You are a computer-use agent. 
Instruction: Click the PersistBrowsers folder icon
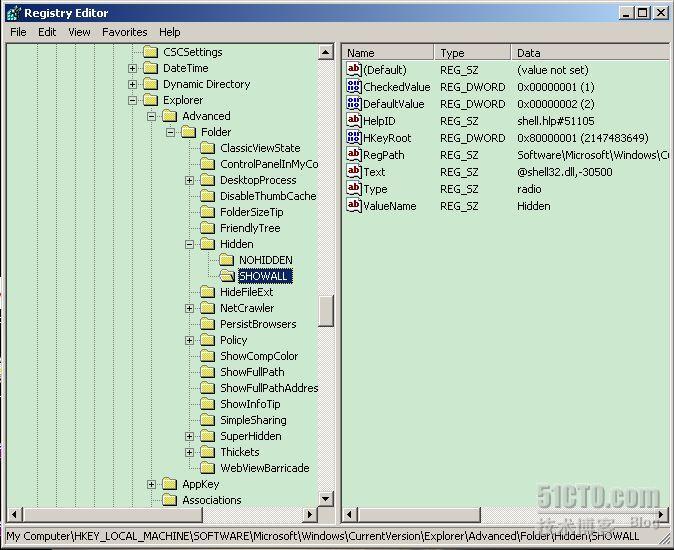pyautogui.click(x=208, y=324)
